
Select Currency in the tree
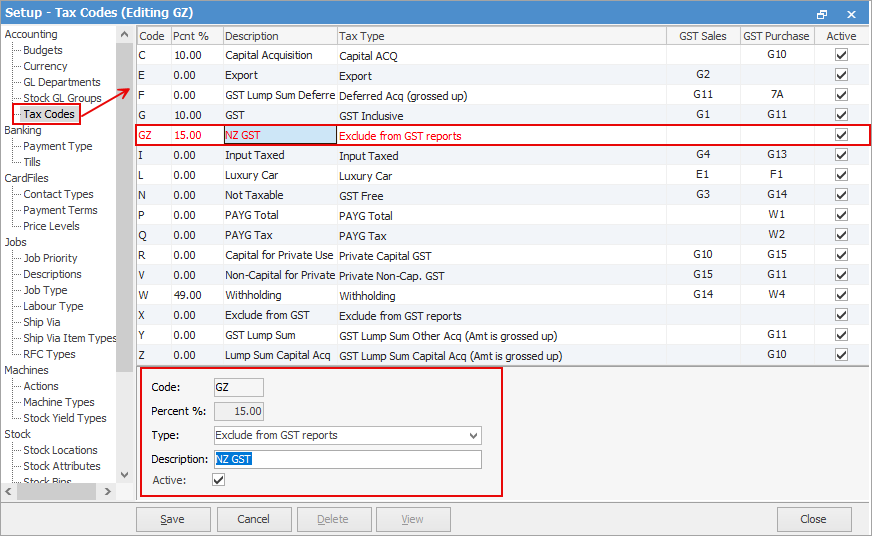coord(45,66)
